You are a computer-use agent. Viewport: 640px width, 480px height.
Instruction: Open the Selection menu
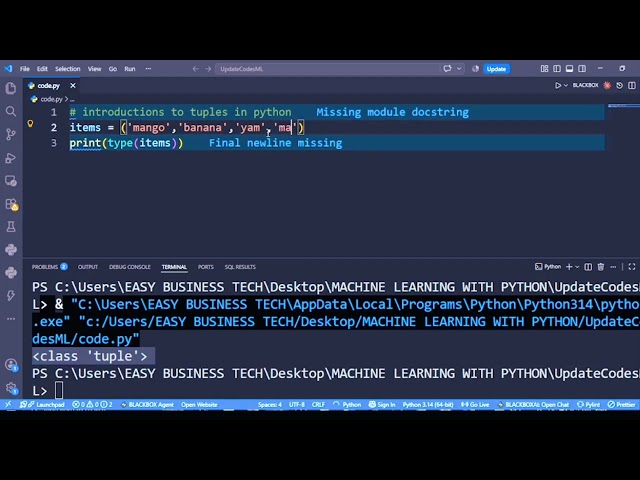coord(68,69)
